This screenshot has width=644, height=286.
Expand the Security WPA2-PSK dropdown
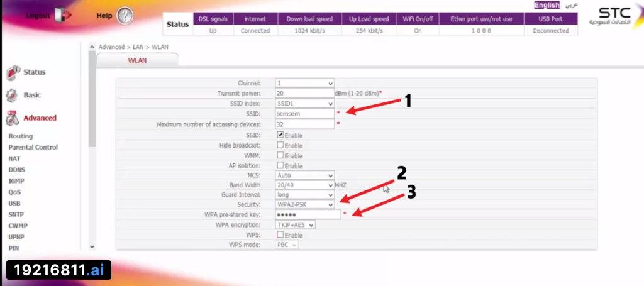tap(305, 205)
